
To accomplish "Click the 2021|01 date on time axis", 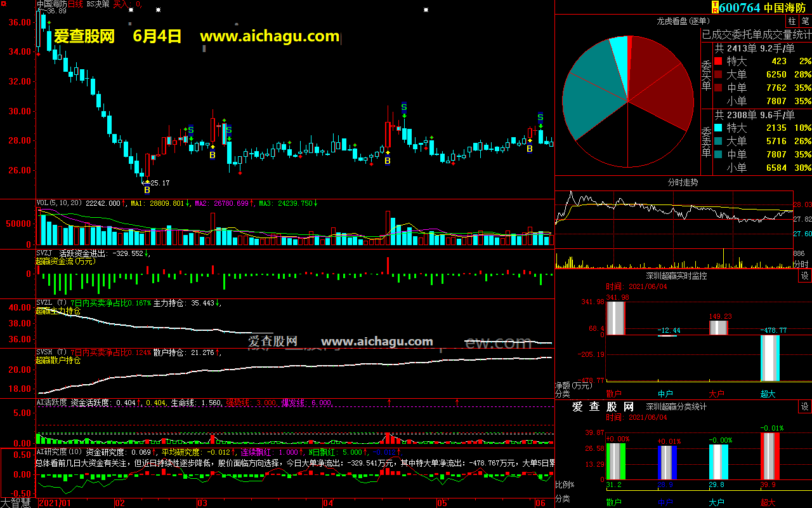I will click(54, 503).
